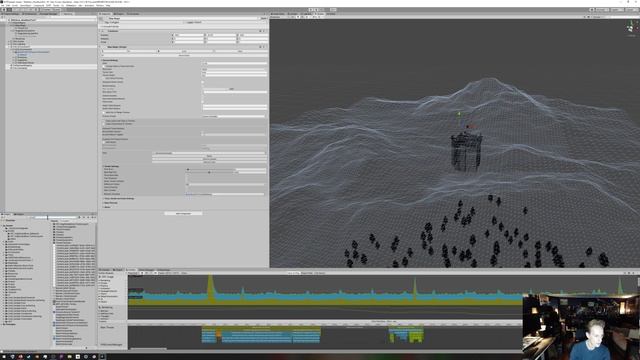
Task: Collapse the first settings foldout of the terrain component
Action: coord(102,60)
